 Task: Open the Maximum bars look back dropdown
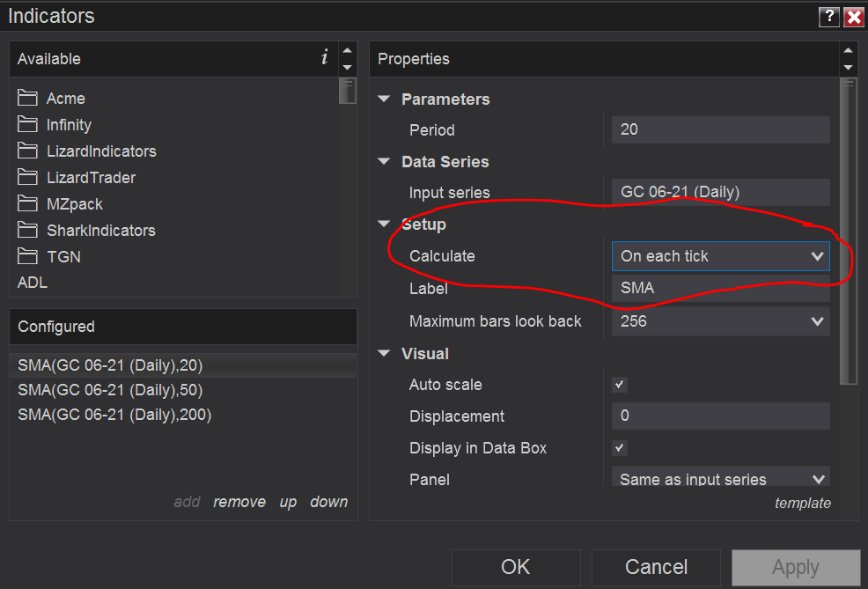click(720, 321)
